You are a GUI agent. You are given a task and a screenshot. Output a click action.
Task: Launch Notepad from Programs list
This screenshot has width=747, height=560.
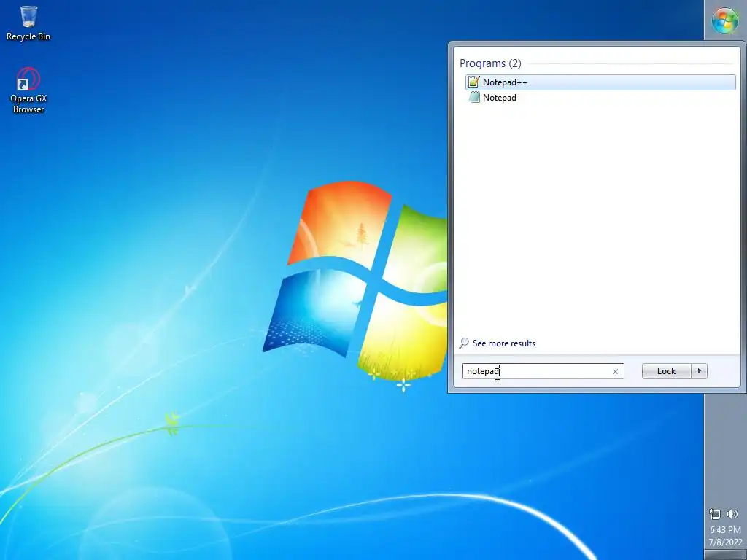[x=600, y=98]
